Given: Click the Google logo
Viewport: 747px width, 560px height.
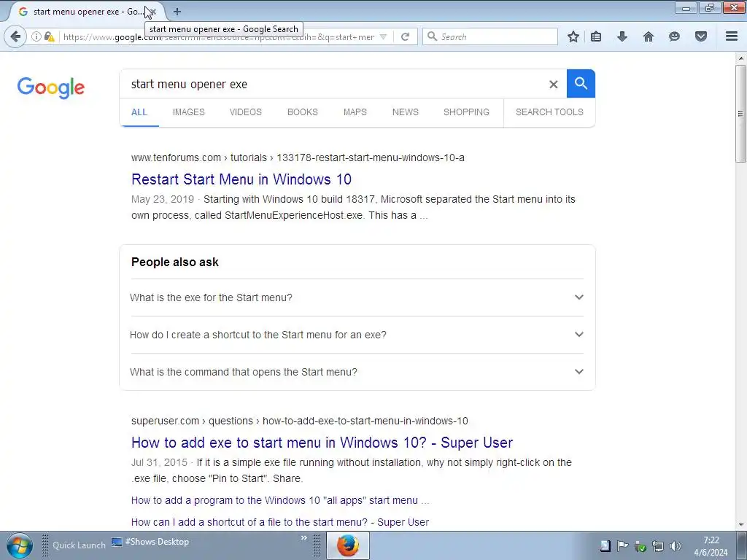Looking at the screenshot, I should click(x=51, y=87).
